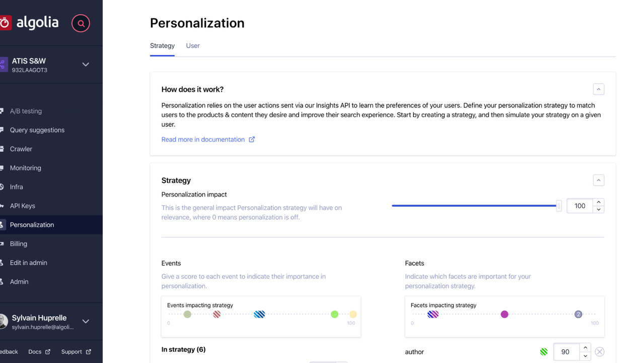
Task: Click the blue striped event marker
Action: click(x=259, y=314)
